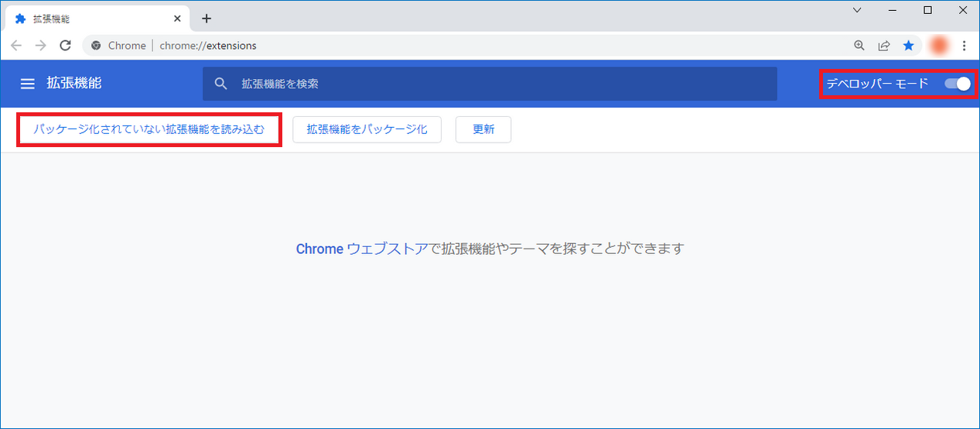Open the hamburger main menu
The image size is (980, 429).
(x=28, y=84)
